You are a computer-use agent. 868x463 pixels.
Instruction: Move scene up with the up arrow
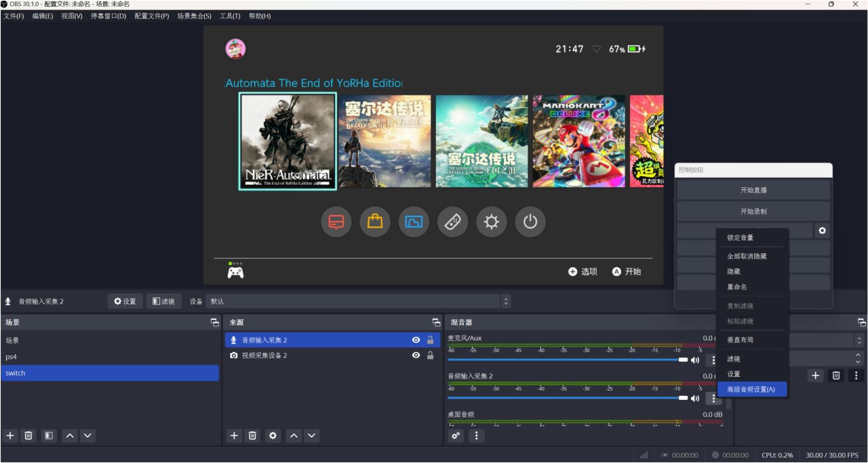(70, 436)
